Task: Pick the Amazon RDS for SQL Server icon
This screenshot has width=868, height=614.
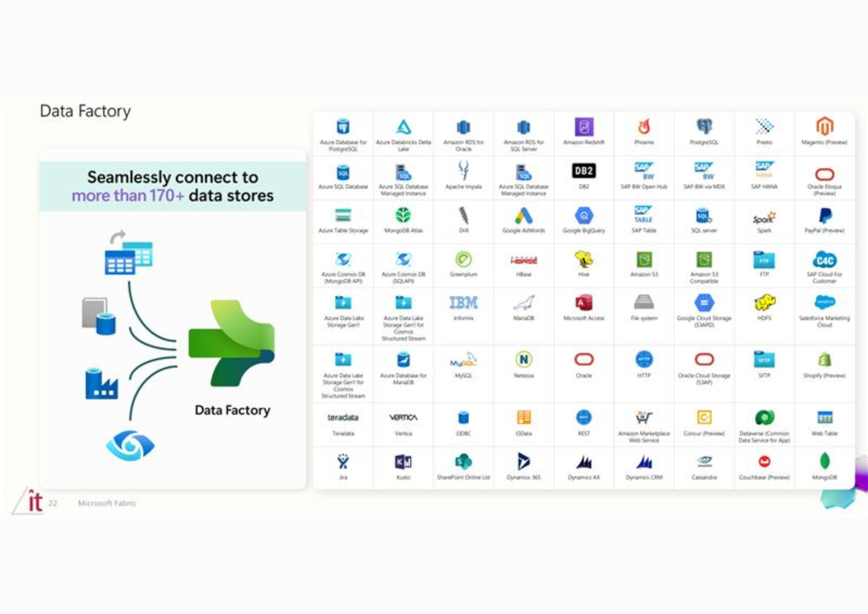Action: [x=523, y=127]
